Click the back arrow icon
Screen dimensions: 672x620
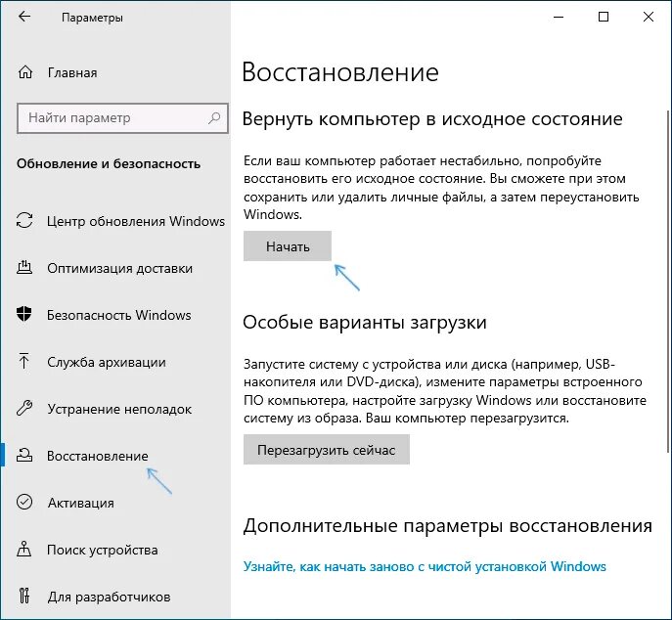pos(24,17)
